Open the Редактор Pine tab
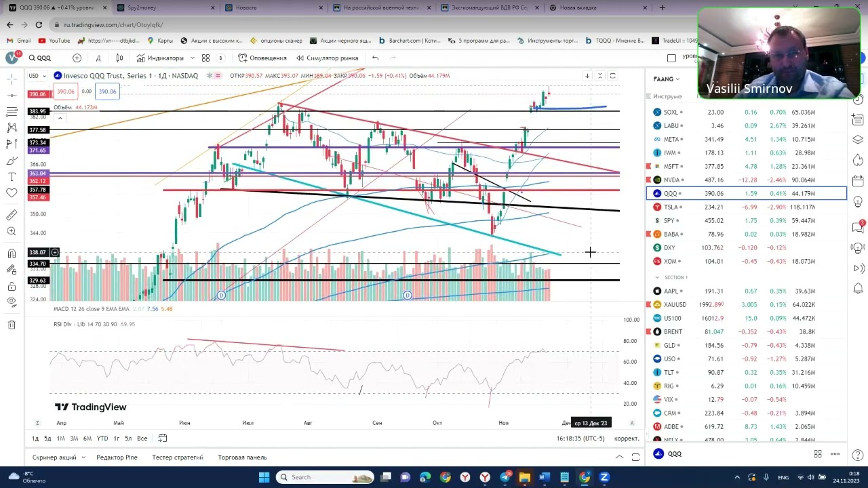 tap(117, 457)
